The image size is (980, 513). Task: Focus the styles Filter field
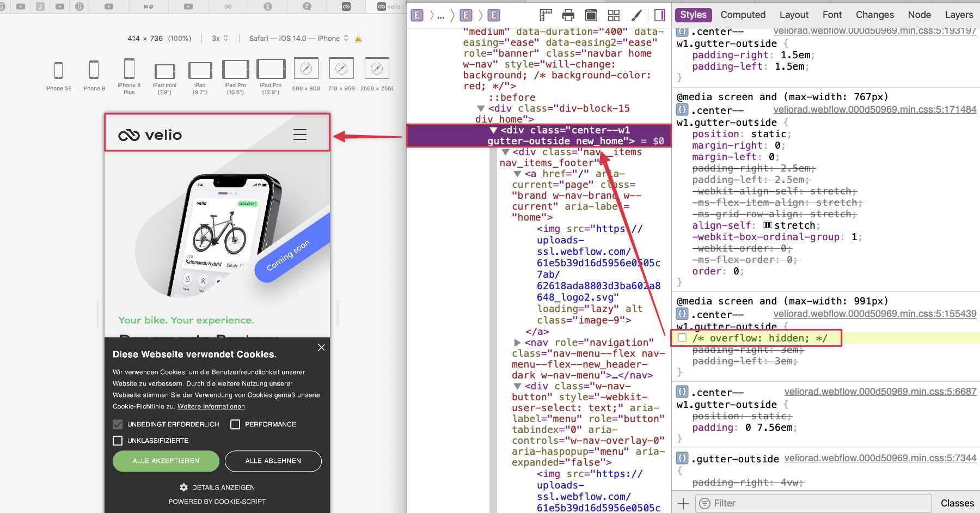click(814, 503)
